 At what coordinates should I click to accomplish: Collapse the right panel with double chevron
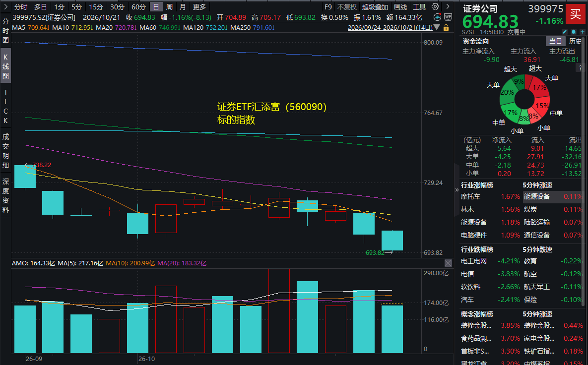[x=457, y=189]
